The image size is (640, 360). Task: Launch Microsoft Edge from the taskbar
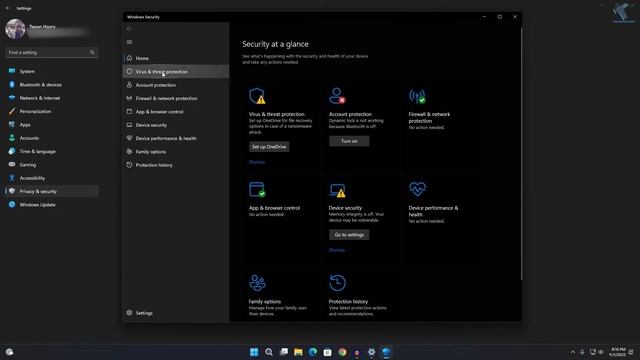(x=313, y=352)
